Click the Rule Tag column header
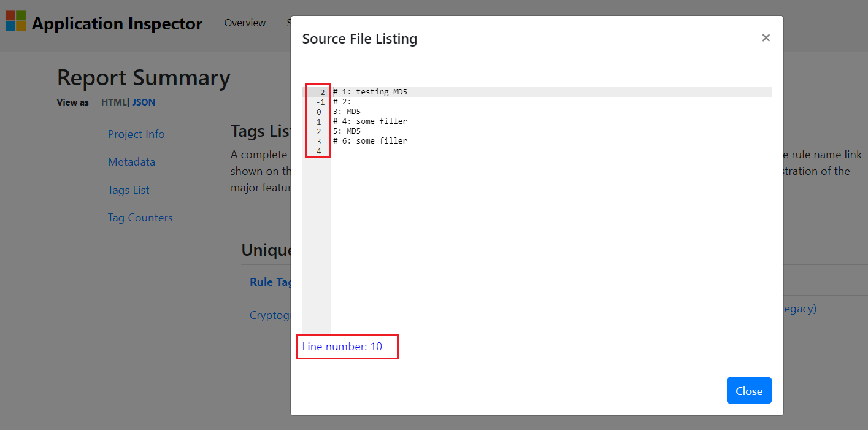 coord(270,282)
